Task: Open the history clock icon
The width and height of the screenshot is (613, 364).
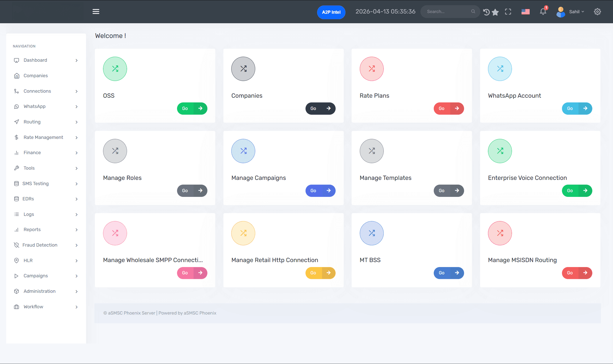Action: pyautogui.click(x=486, y=12)
